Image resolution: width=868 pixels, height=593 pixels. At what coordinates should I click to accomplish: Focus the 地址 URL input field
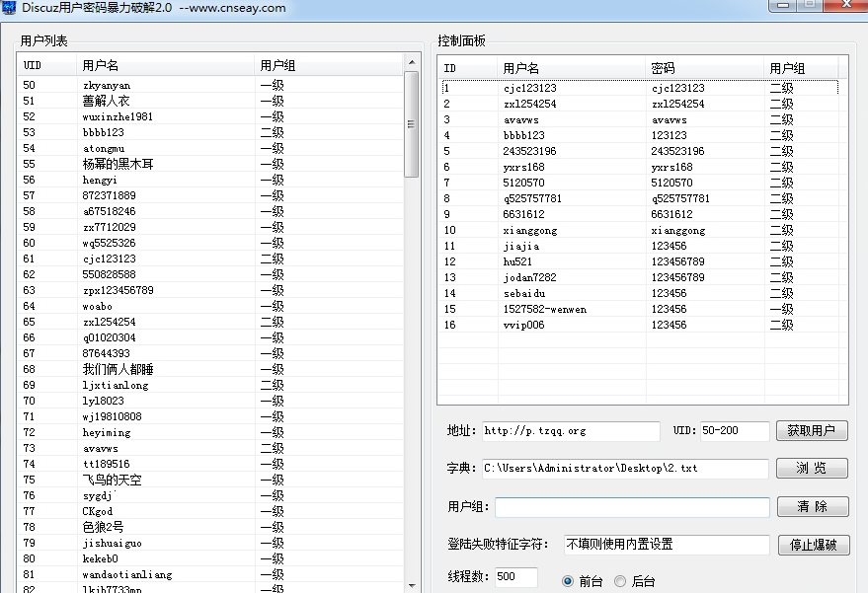(x=571, y=431)
